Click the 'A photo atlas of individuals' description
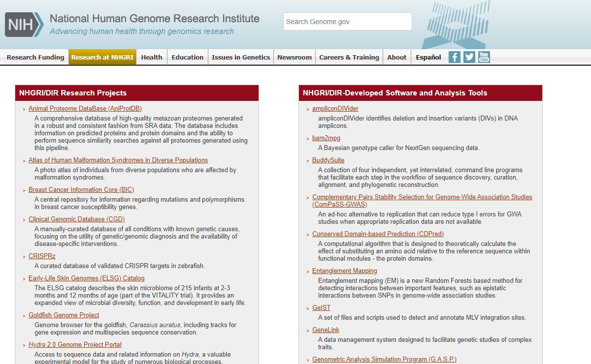 (135, 174)
